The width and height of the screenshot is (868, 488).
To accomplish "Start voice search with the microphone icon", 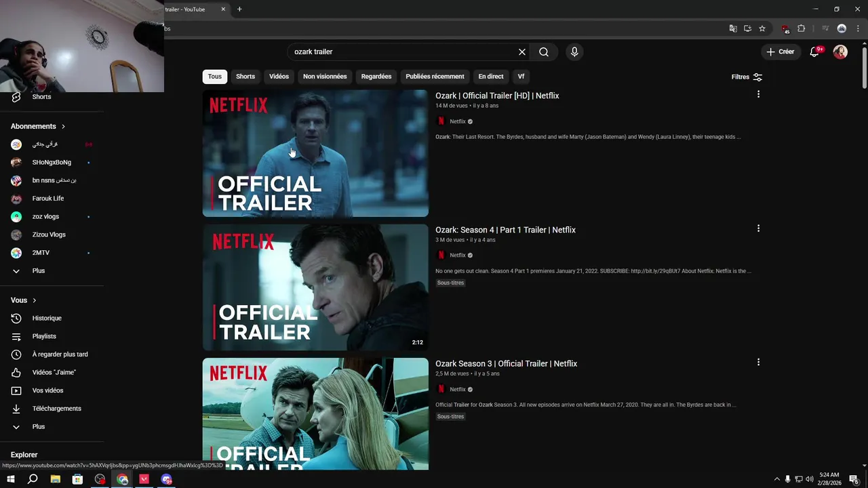I will (574, 52).
